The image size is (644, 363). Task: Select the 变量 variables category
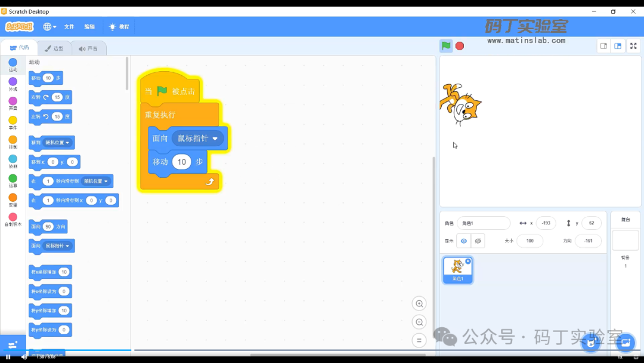[x=13, y=200]
